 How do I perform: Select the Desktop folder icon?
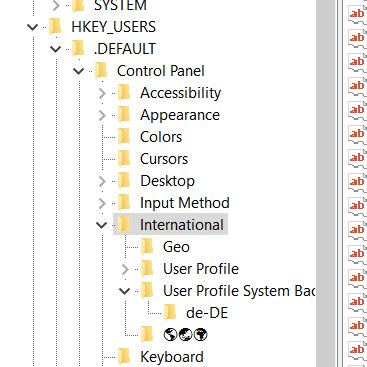coord(124,181)
